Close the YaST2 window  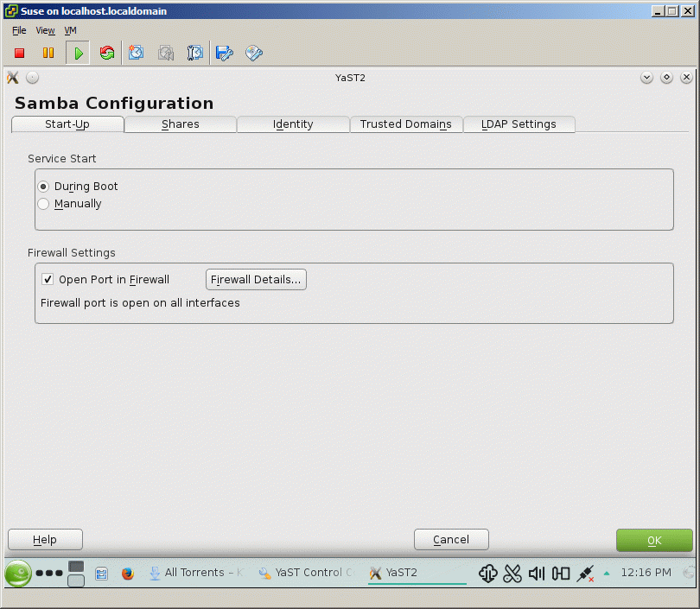[686, 78]
